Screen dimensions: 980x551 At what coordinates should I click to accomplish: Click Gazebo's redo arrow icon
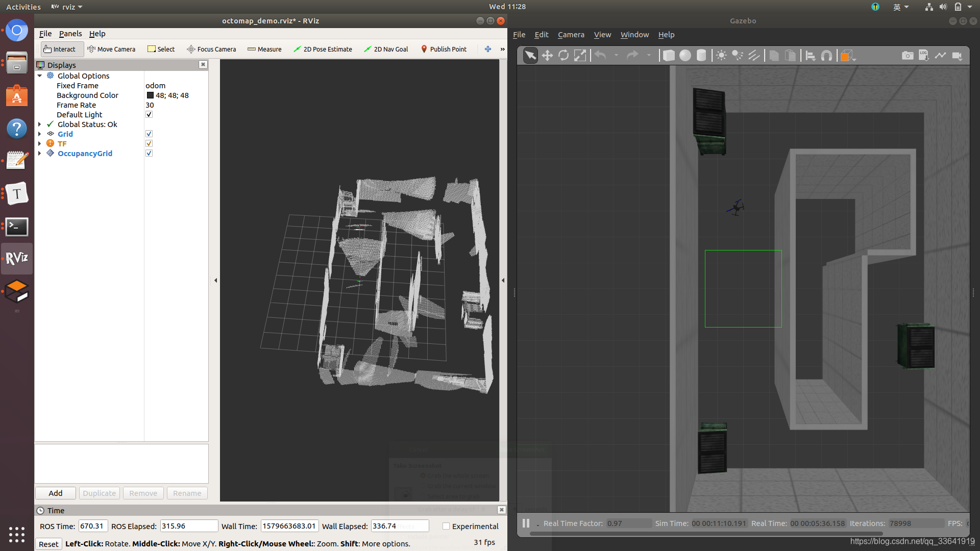(x=632, y=55)
